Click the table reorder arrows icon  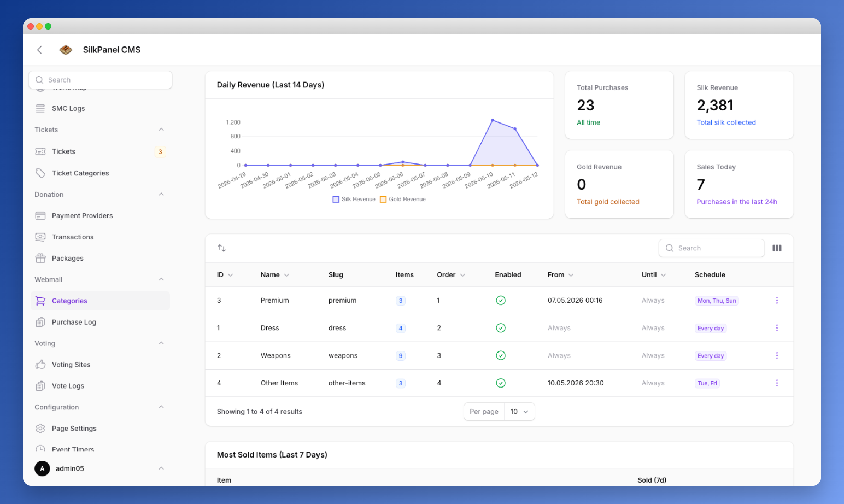(221, 248)
